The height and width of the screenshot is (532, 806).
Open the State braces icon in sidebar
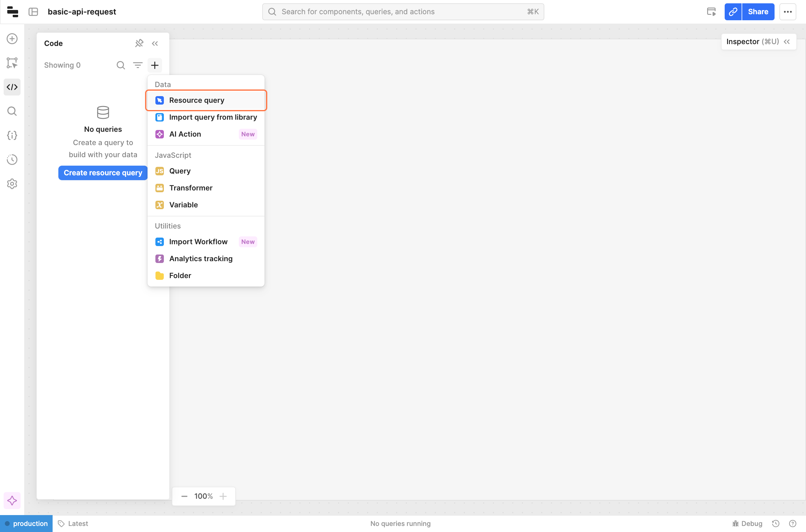[12, 135]
